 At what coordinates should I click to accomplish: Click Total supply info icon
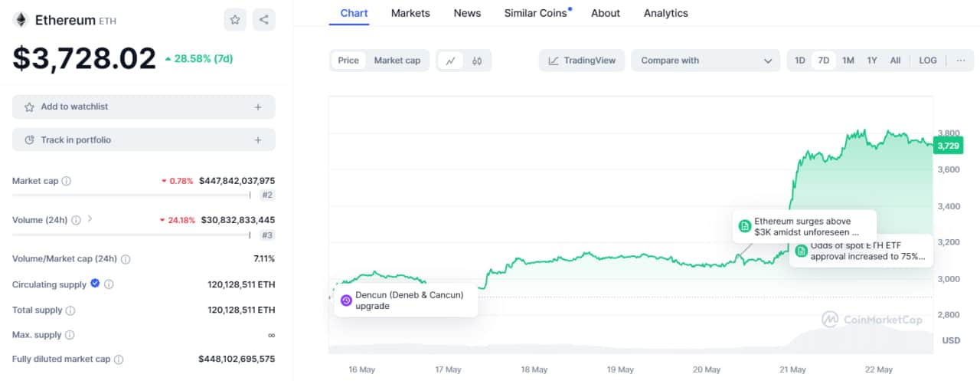click(x=70, y=310)
